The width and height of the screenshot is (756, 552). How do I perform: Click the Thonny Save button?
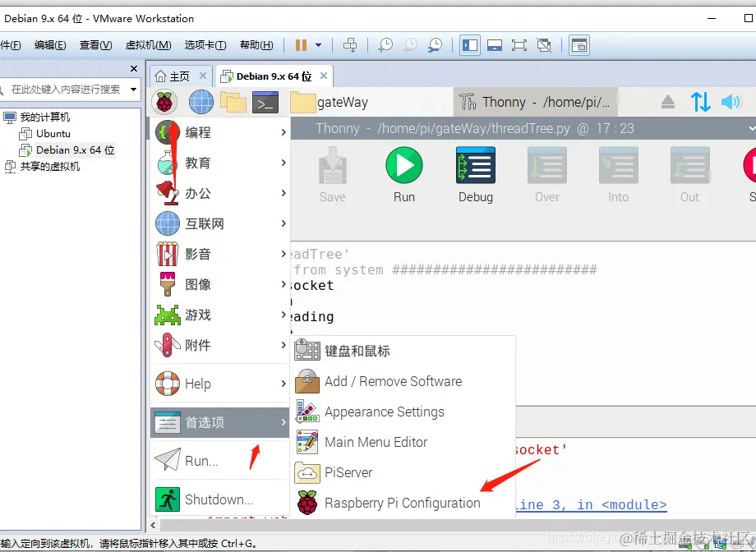pos(332,175)
